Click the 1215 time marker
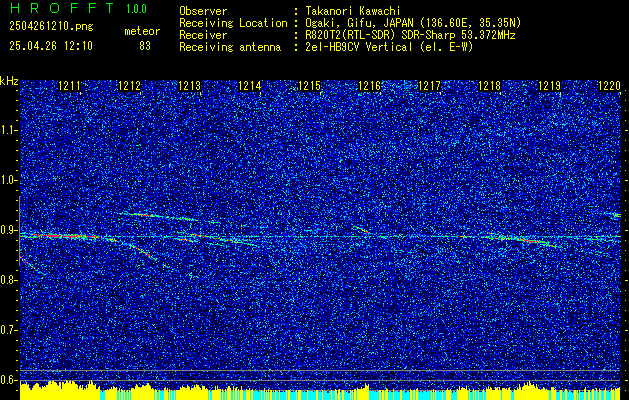Image resolution: width=629 pixels, height=400 pixels. click(x=310, y=85)
